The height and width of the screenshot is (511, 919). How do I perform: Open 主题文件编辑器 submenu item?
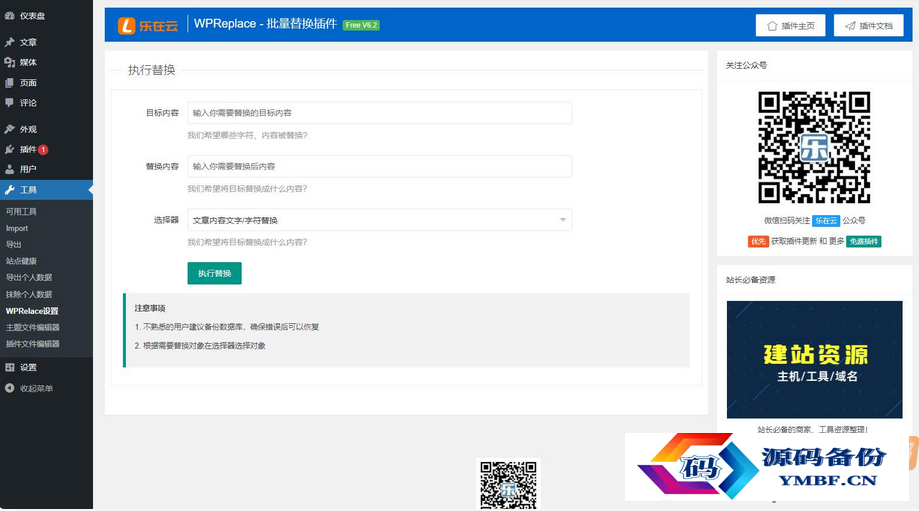(x=33, y=328)
